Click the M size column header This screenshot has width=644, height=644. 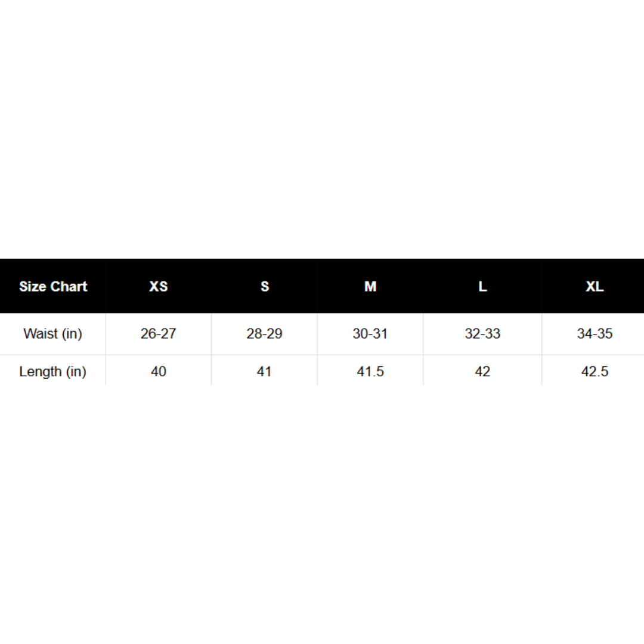pyautogui.click(x=370, y=286)
